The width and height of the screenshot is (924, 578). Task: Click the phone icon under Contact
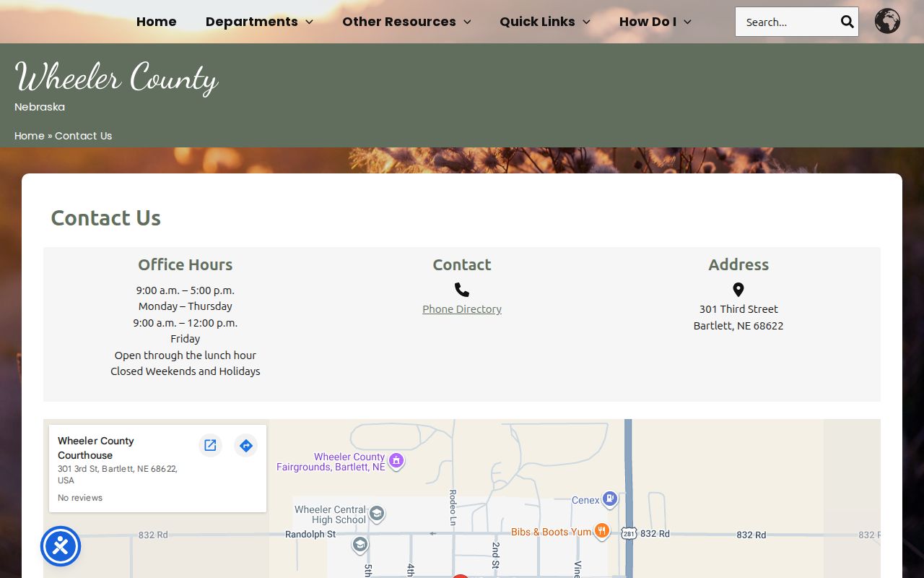462,290
